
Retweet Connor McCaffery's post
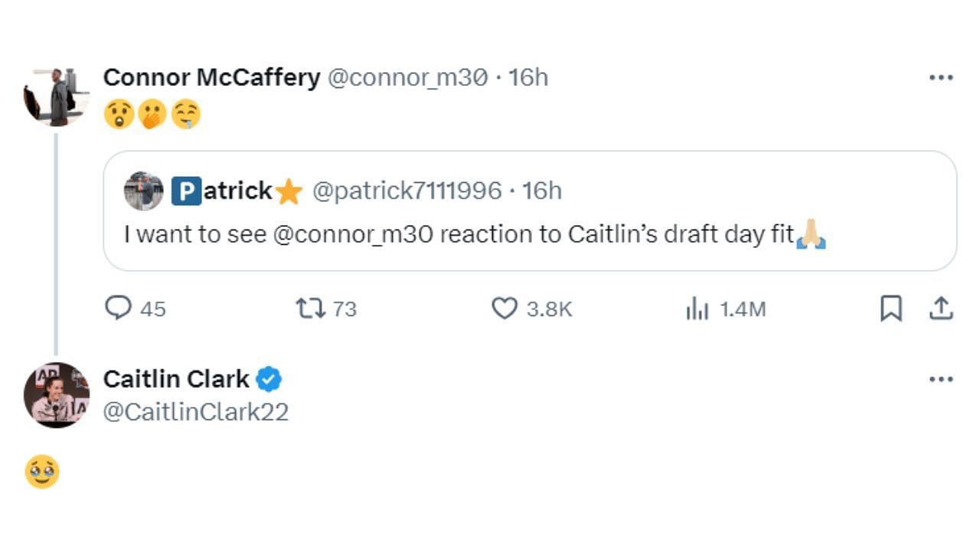pos(311,308)
